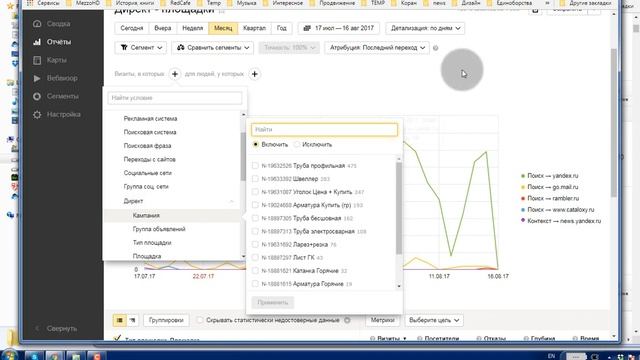Toggle Скрывать статистически недостоверные данные checkbox

point(200,320)
